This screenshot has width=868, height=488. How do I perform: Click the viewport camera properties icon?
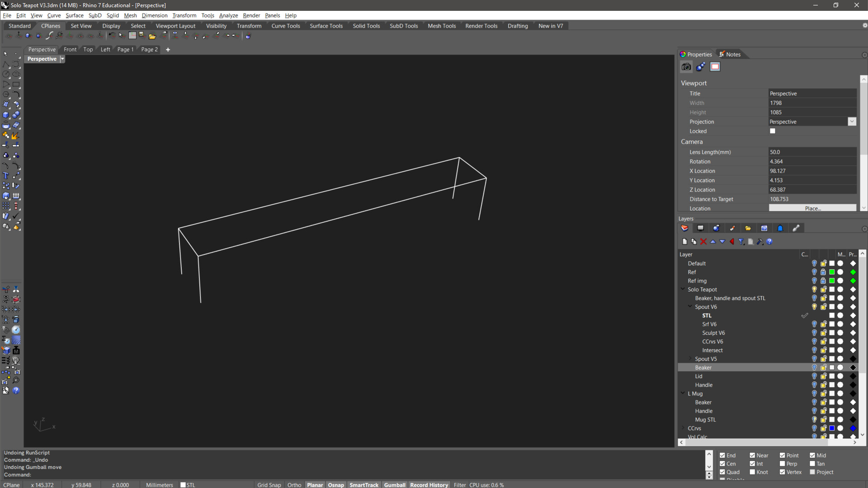click(686, 67)
